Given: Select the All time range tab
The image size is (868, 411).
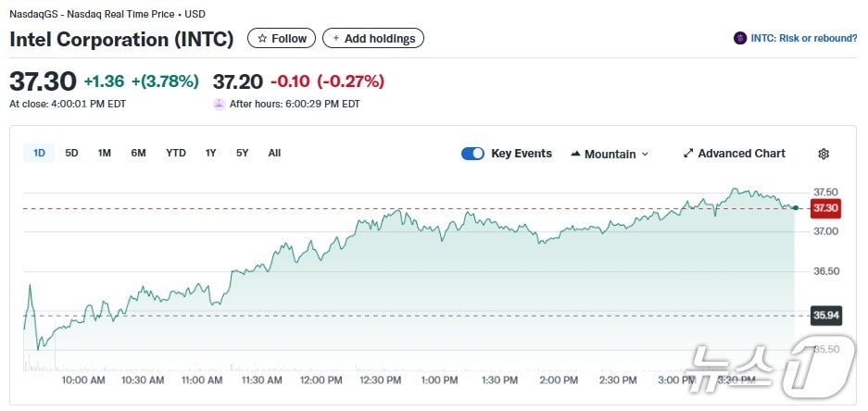Looking at the screenshot, I should 274,153.
